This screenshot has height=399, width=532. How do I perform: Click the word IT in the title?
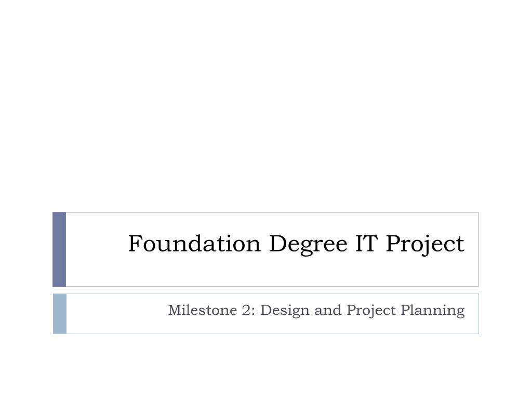pyautogui.click(x=366, y=243)
